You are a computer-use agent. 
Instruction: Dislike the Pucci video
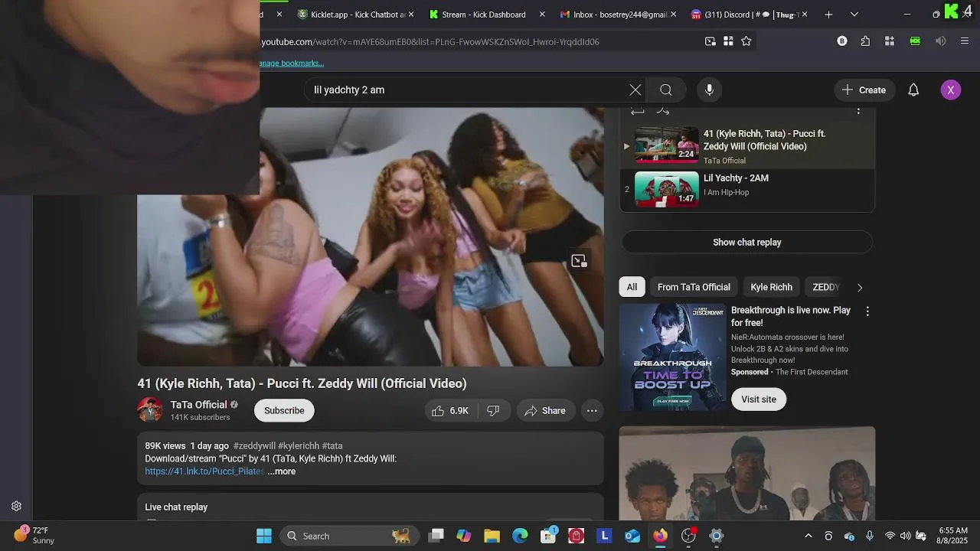click(494, 411)
